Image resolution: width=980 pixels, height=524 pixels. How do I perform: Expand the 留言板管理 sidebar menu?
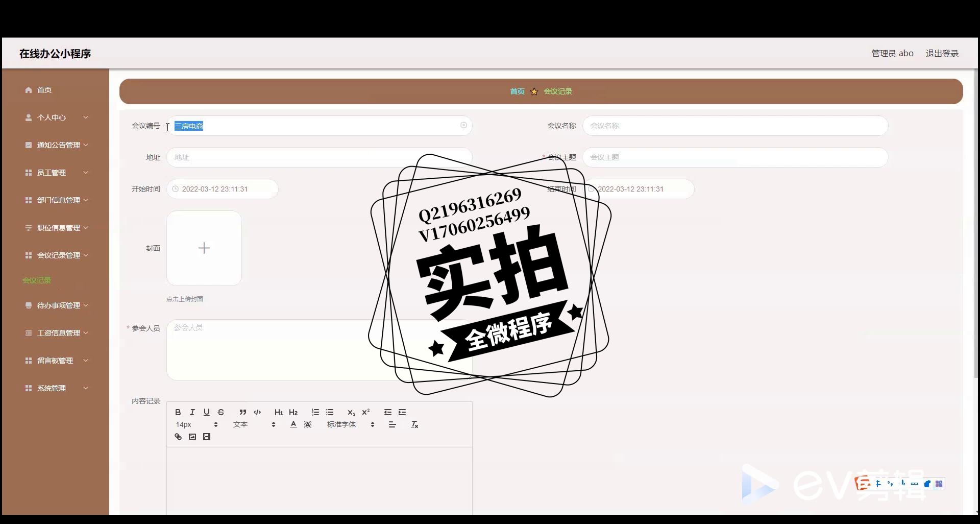pyautogui.click(x=55, y=361)
